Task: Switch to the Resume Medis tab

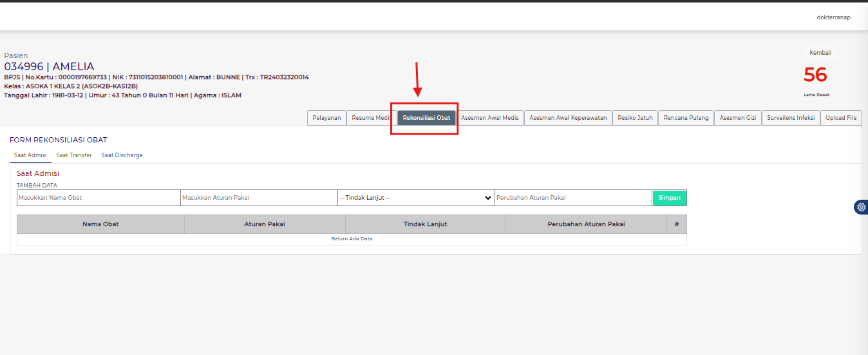Action: (372, 118)
